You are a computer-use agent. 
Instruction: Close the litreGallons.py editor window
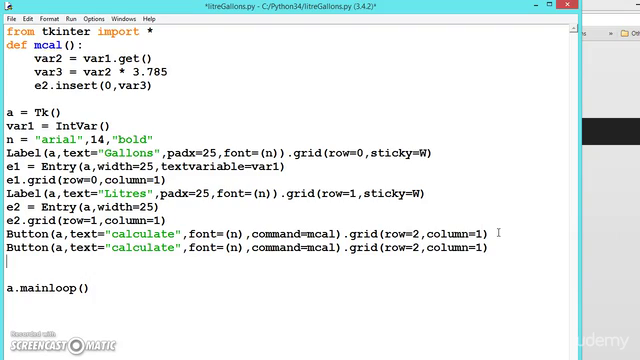pyautogui.click(x=567, y=4)
